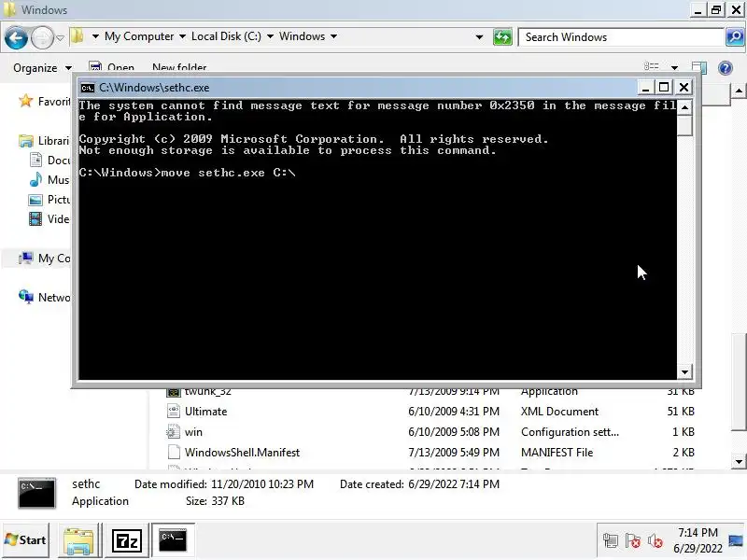Screen dimensions: 747x560
Task: Click Date created value in details pane
Action: [x=454, y=484]
